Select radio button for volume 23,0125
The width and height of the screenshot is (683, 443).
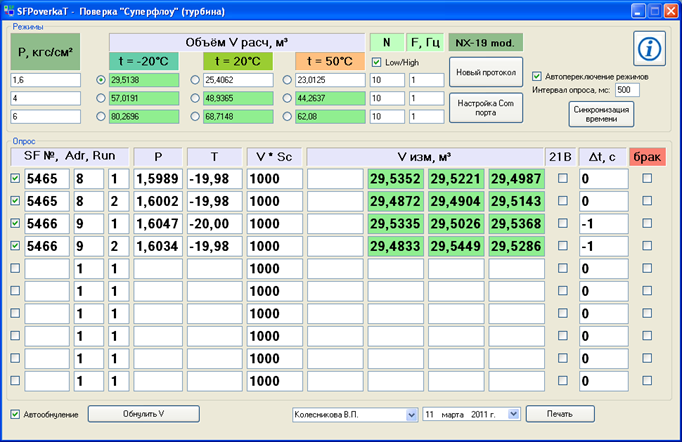(x=287, y=80)
